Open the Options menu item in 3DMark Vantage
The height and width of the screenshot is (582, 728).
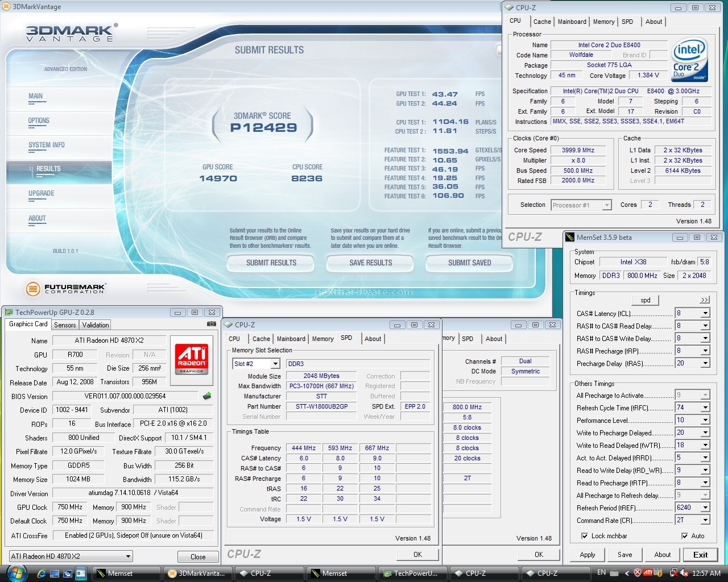tap(39, 120)
